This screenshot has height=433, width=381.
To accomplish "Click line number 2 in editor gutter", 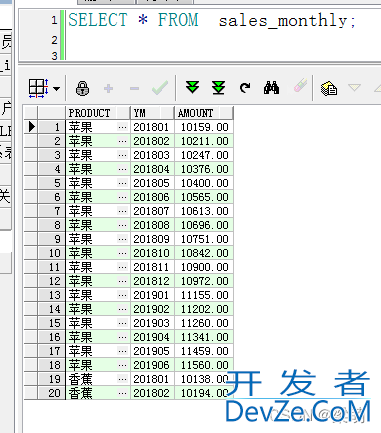I will tap(54, 40).
